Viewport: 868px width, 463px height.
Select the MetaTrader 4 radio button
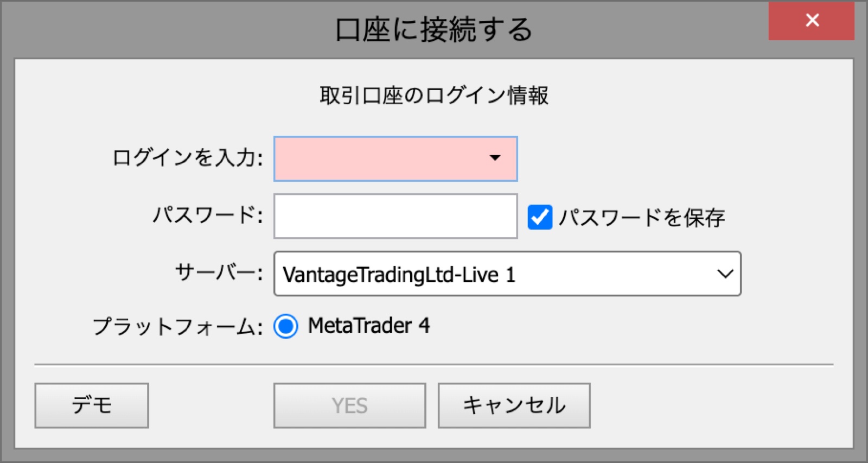click(286, 326)
